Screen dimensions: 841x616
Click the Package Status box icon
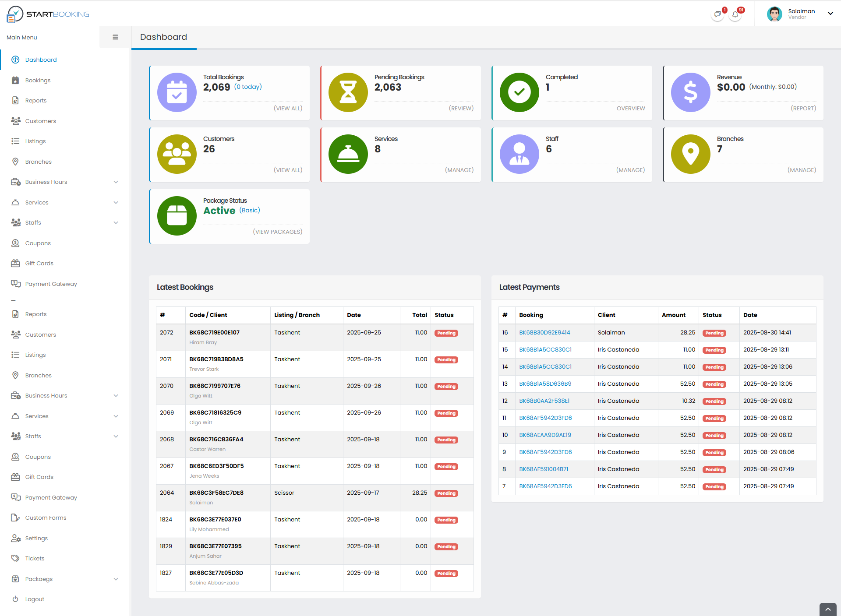pyautogui.click(x=177, y=216)
